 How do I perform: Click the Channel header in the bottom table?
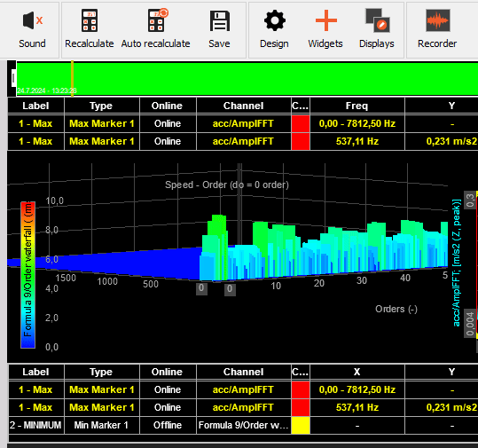(x=243, y=372)
